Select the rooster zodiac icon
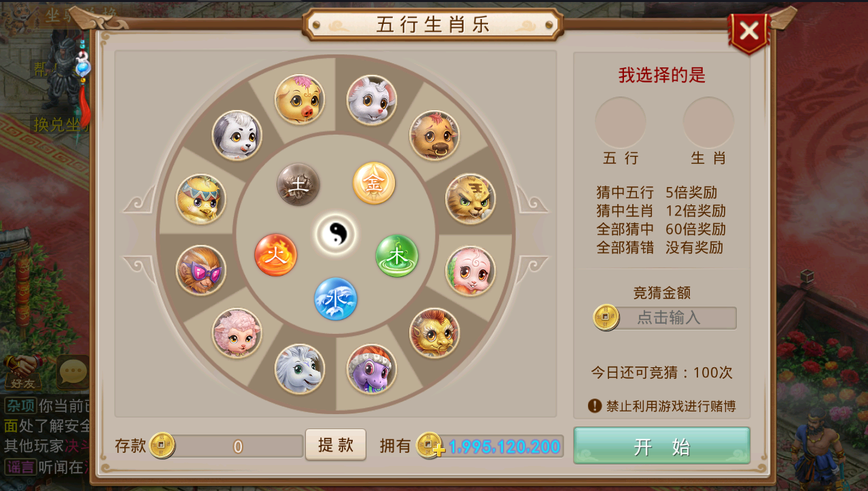 tap(201, 199)
